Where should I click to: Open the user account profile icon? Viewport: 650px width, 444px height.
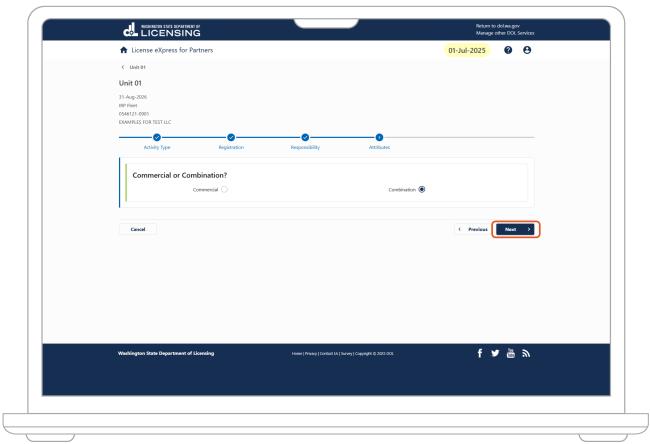pos(527,50)
